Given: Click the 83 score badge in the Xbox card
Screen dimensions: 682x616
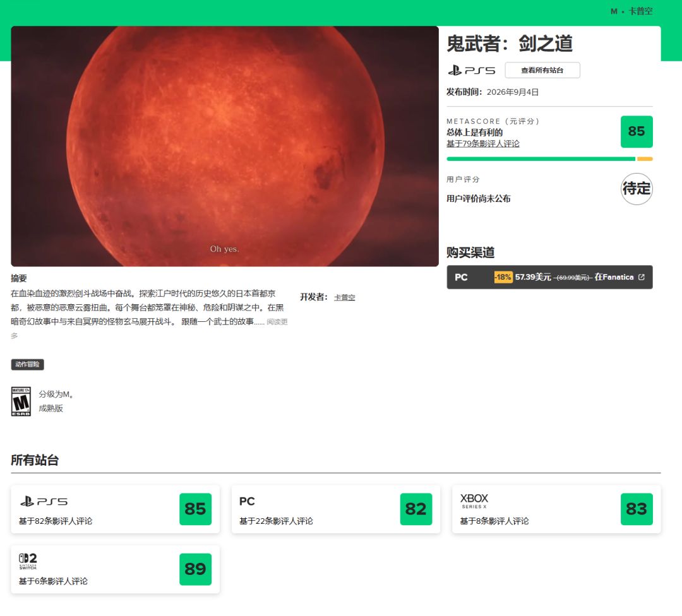Looking at the screenshot, I should pyautogui.click(x=637, y=509).
